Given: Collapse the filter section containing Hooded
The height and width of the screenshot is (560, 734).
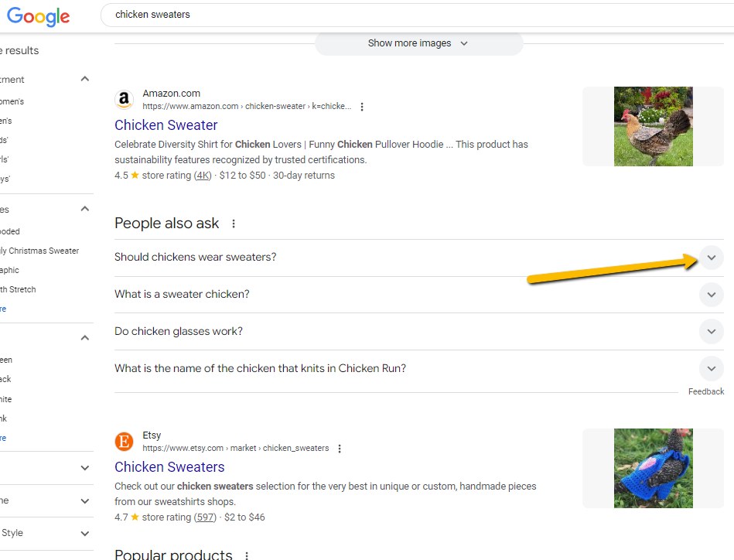Looking at the screenshot, I should [85, 209].
